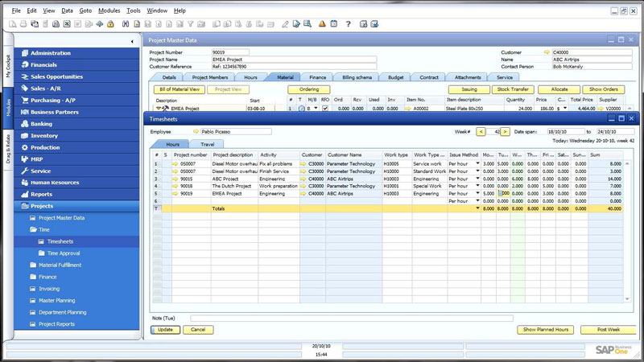The height and width of the screenshot is (362, 644).
Task: Click the Bill of Material View button
Action: tap(179, 89)
